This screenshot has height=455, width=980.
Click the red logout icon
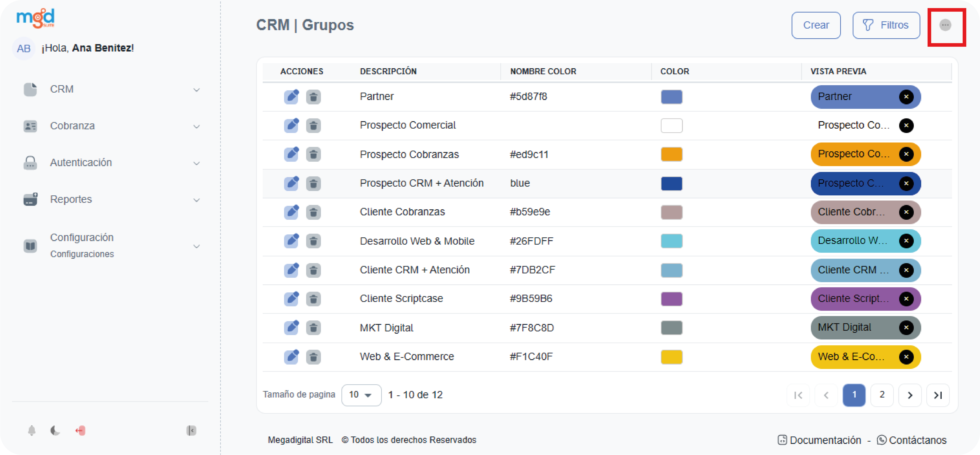[80, 430]
